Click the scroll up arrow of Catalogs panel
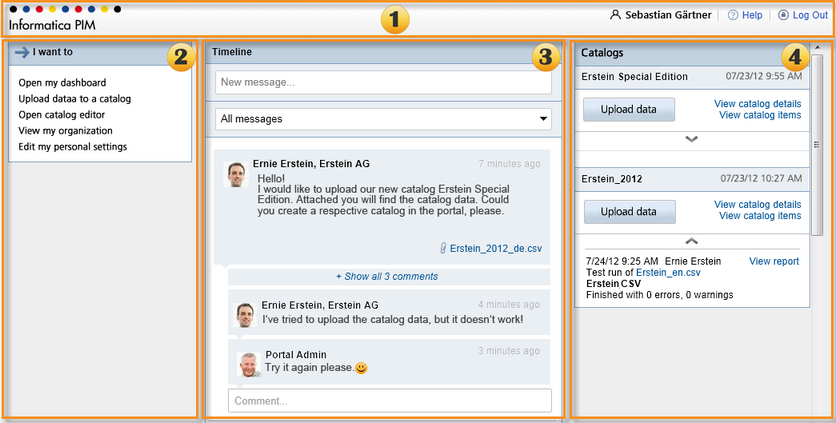 (x=817, y=47)
